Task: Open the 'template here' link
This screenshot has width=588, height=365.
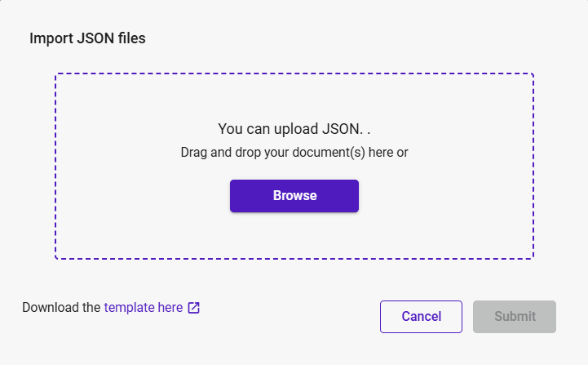Action: (144, 308)
